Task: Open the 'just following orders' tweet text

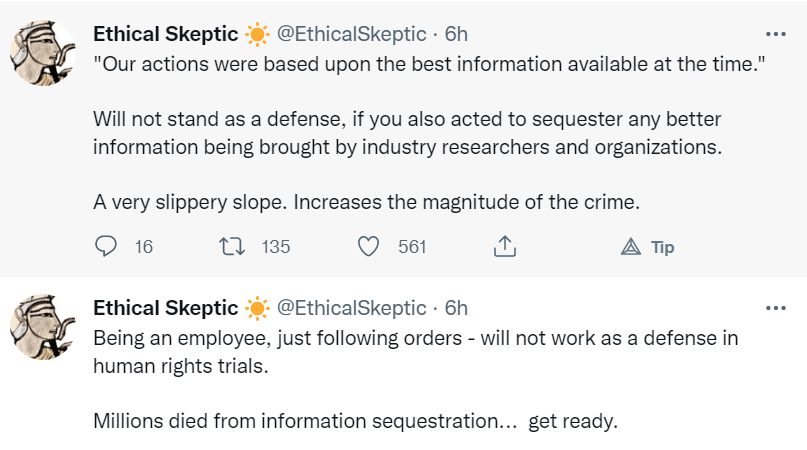Action: pos(415,338)
